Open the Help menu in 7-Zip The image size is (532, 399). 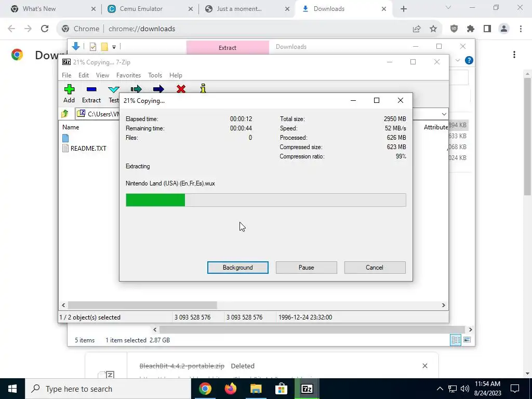[x=176, y=75]
